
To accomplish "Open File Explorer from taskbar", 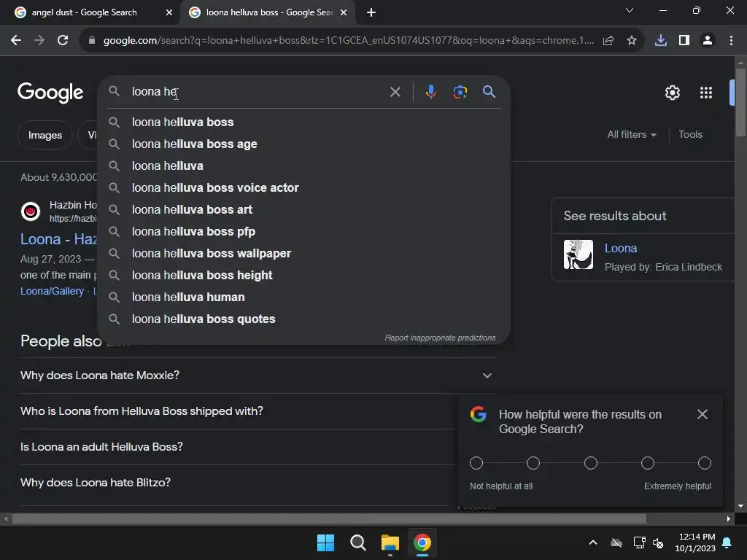I will 390,542.
